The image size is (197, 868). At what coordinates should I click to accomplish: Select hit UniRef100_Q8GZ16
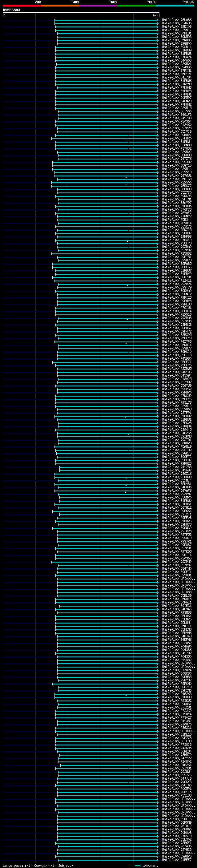click(x=177, y=474)
